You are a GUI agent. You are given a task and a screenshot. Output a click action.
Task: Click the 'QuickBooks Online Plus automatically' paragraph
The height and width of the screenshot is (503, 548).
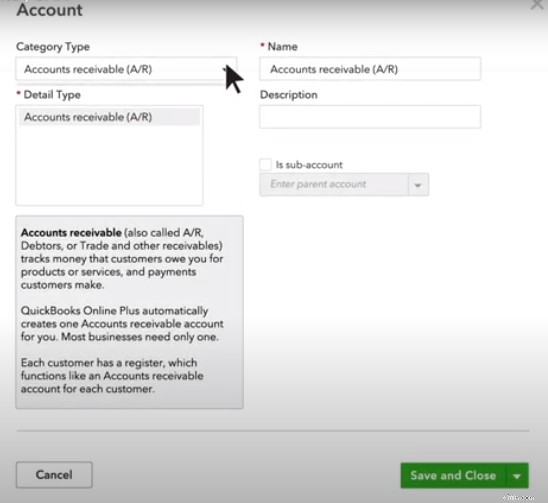pyautogui.click(x=122, y=324)
